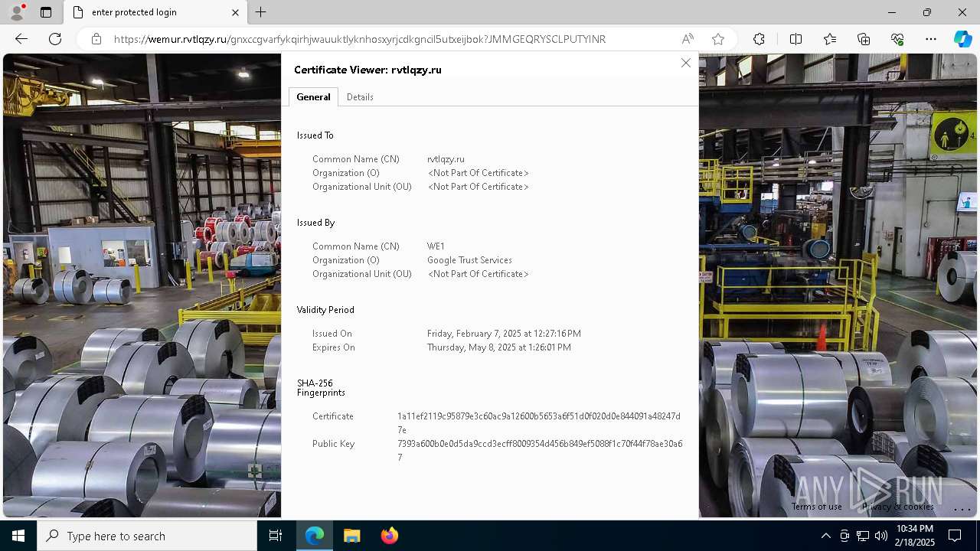
Task: Select issuer common name WE1
Action: [x=436, y=246]
